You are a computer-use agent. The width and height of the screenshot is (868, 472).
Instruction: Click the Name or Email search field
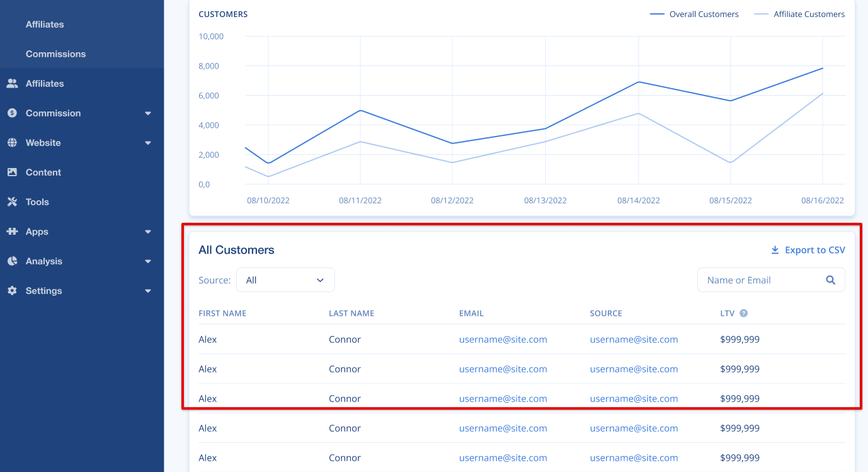coord(771,280)
